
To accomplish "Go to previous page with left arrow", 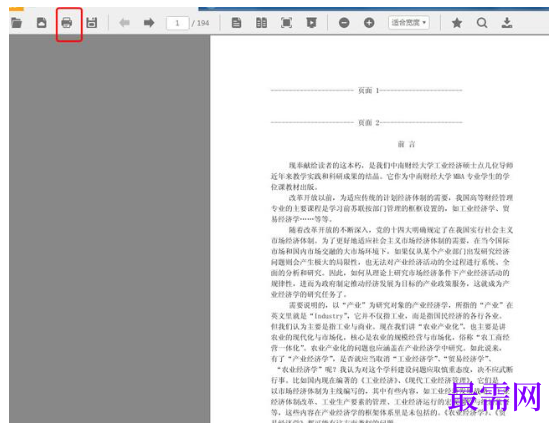I will pos(124,23).
